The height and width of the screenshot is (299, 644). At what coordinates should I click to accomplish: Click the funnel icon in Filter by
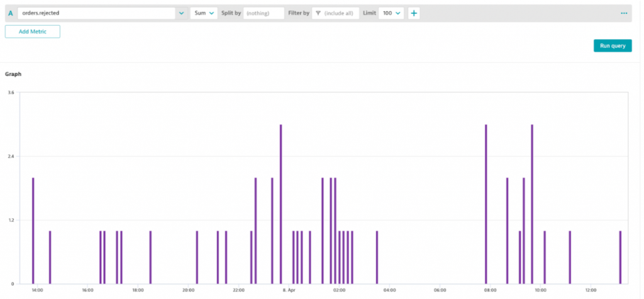(x=318, y=13)
